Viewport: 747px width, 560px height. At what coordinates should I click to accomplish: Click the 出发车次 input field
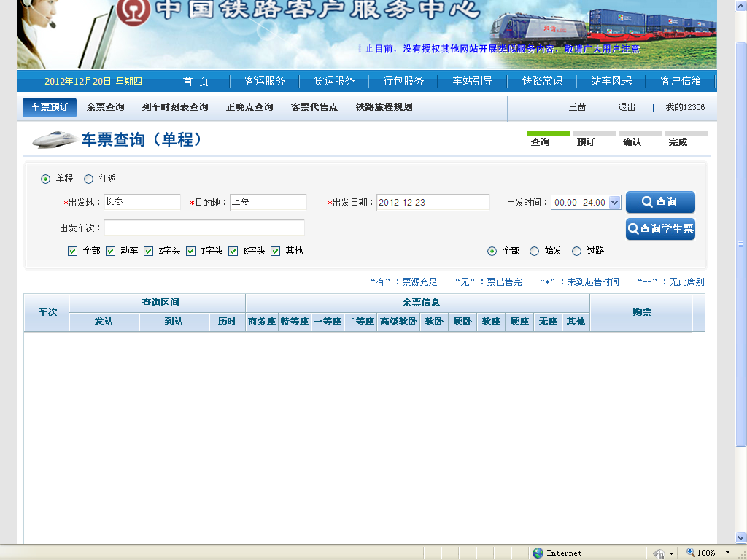[204, 227]
